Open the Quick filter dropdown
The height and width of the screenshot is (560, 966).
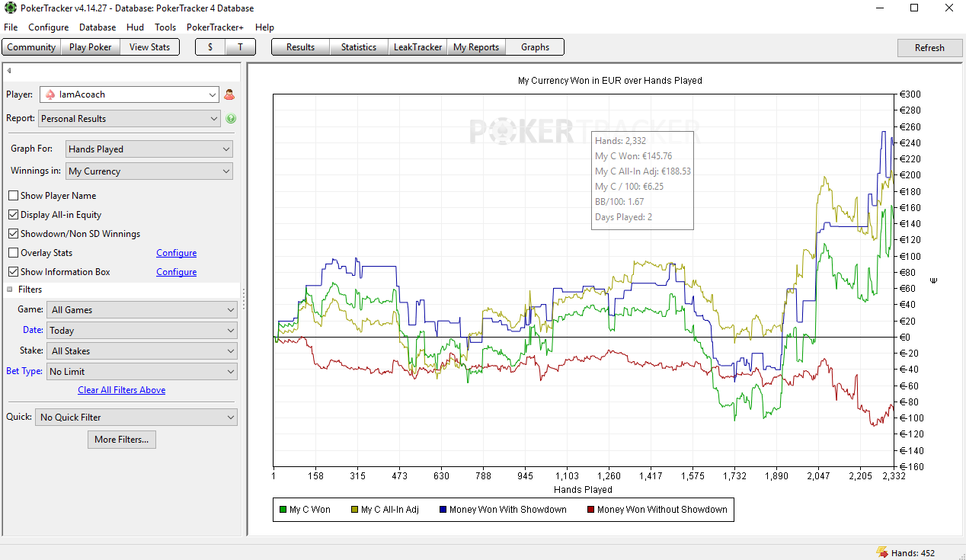[136, 418]
